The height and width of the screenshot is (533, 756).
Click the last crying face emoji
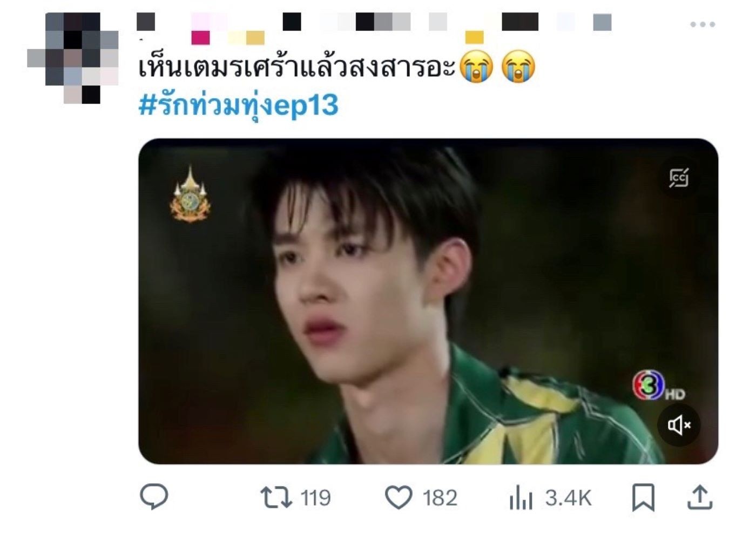(x=518, y=67)
